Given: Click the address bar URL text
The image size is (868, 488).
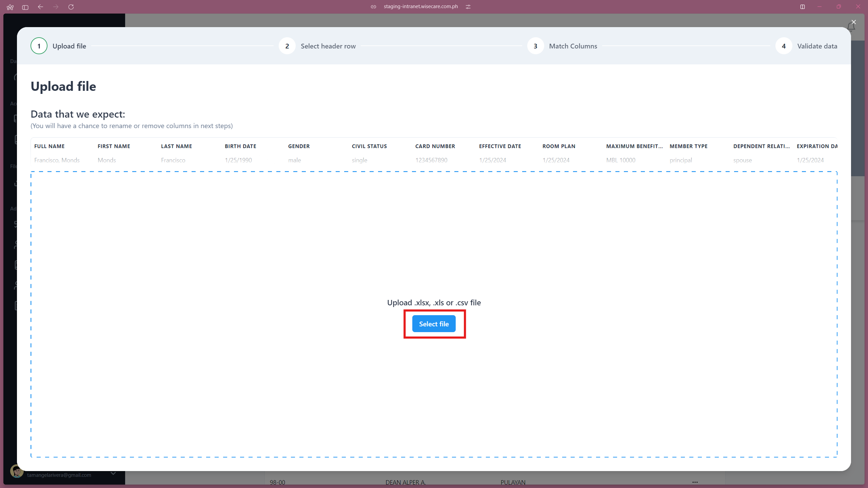Looking at the screenshot, I should point(420,7).
